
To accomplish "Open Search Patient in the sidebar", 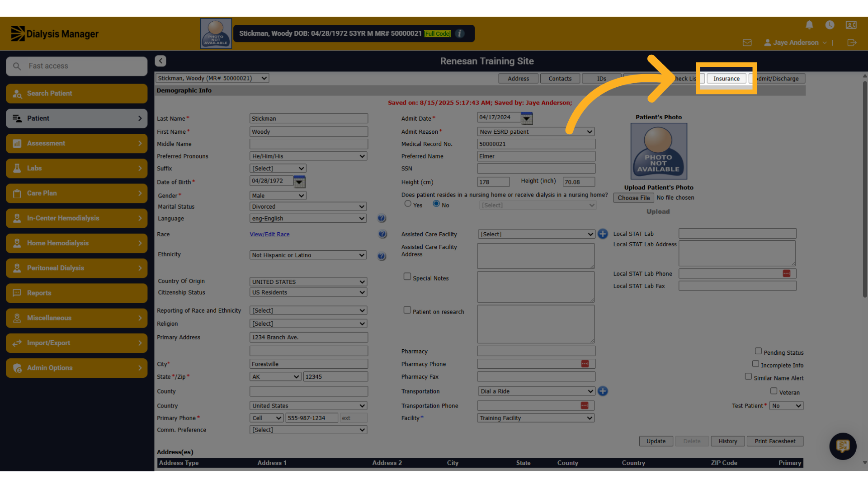I will pos(77,94).
